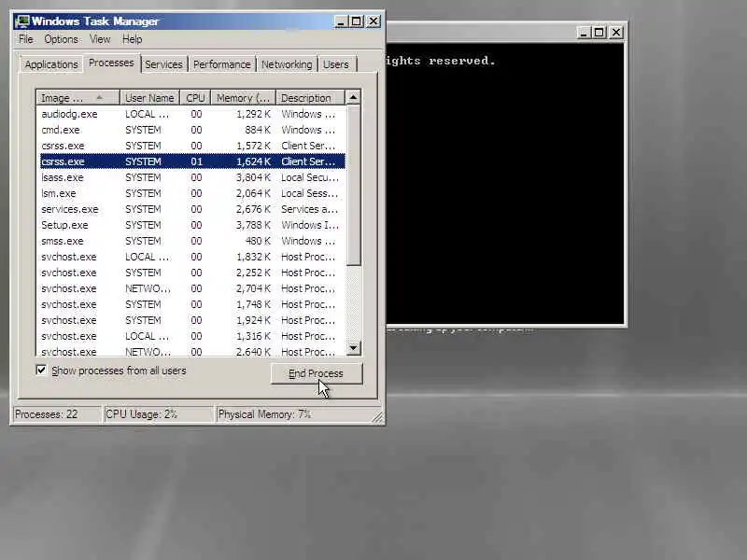Select csrss.exe row using 1,572 K
The width and height of the screenshot is (747, 560).
[191, 146]
